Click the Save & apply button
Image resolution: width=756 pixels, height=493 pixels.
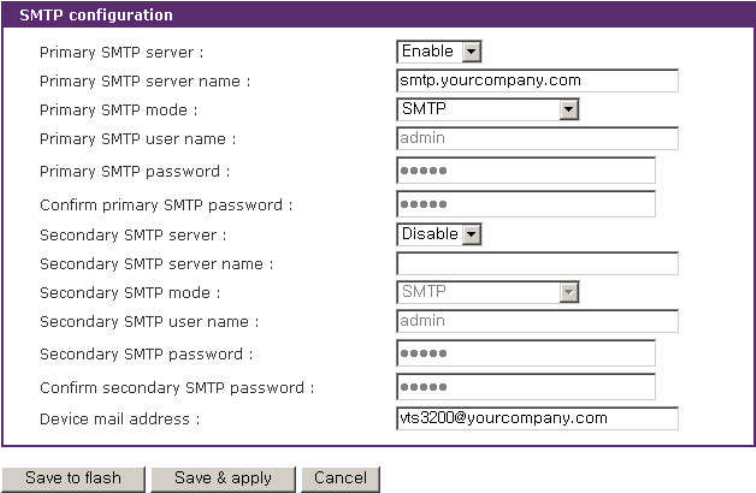223,478
